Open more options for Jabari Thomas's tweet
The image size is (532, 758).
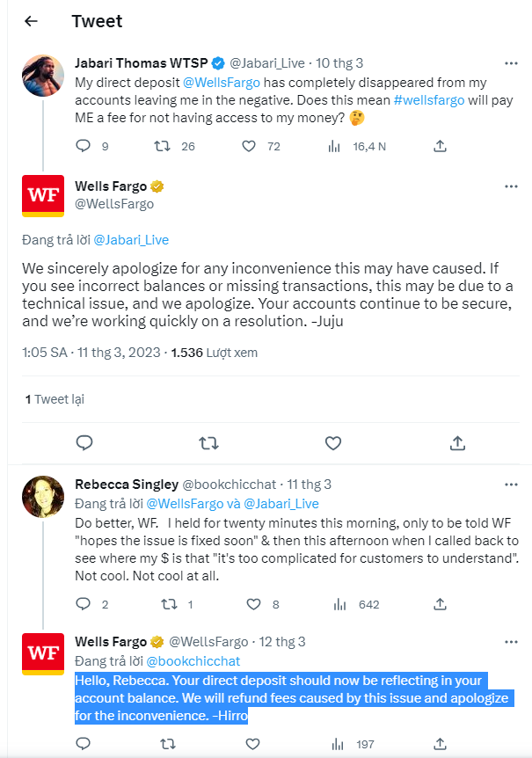510,64
